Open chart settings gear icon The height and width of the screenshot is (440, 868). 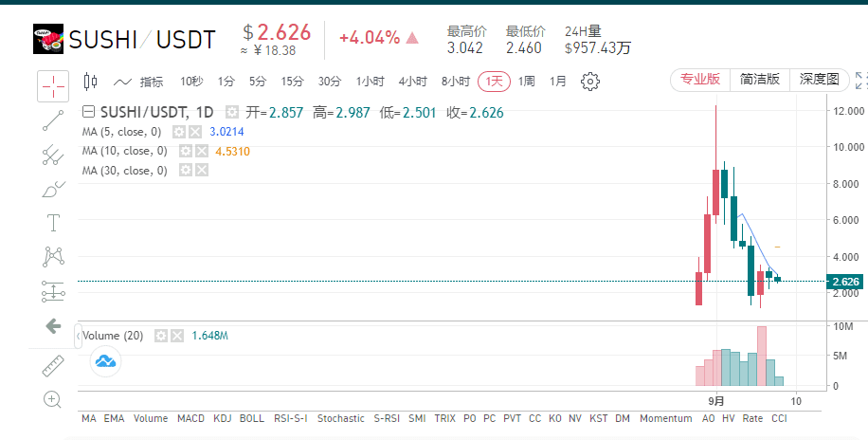point(590,82)
